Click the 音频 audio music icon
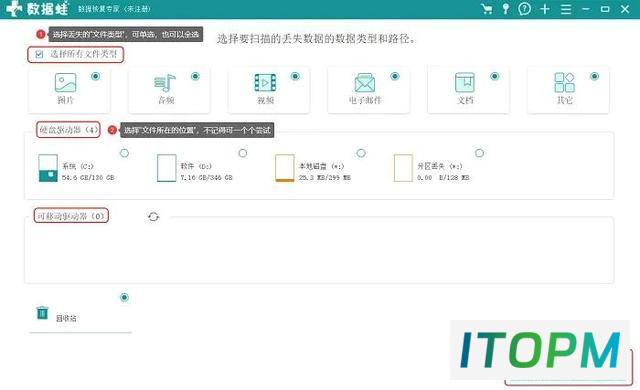Viewport: 640px width, 390px height. click(165, 83)
